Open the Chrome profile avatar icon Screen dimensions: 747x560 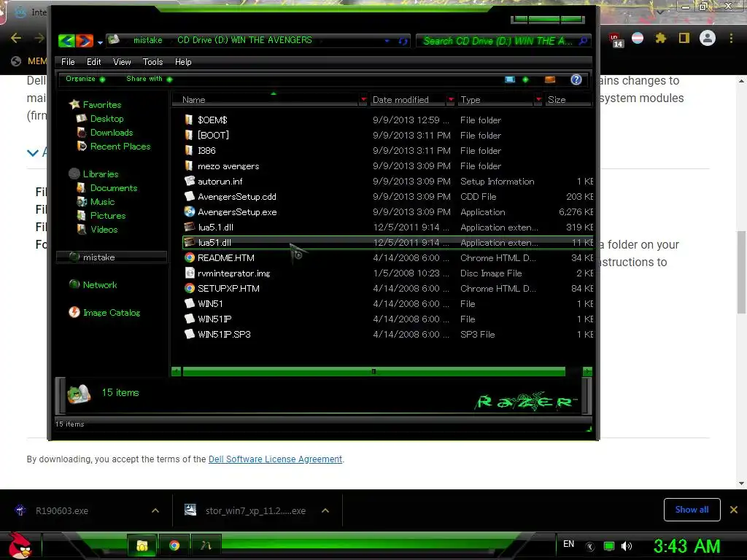708,38
